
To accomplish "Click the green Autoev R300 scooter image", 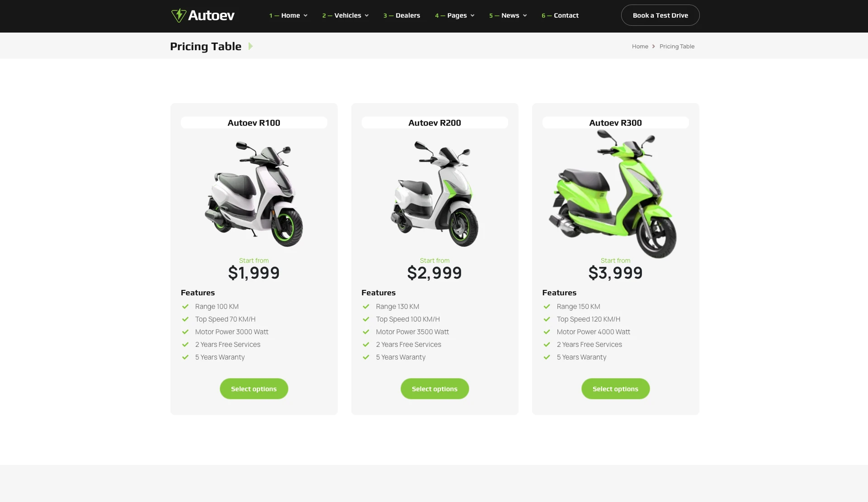I will point(613,194).
